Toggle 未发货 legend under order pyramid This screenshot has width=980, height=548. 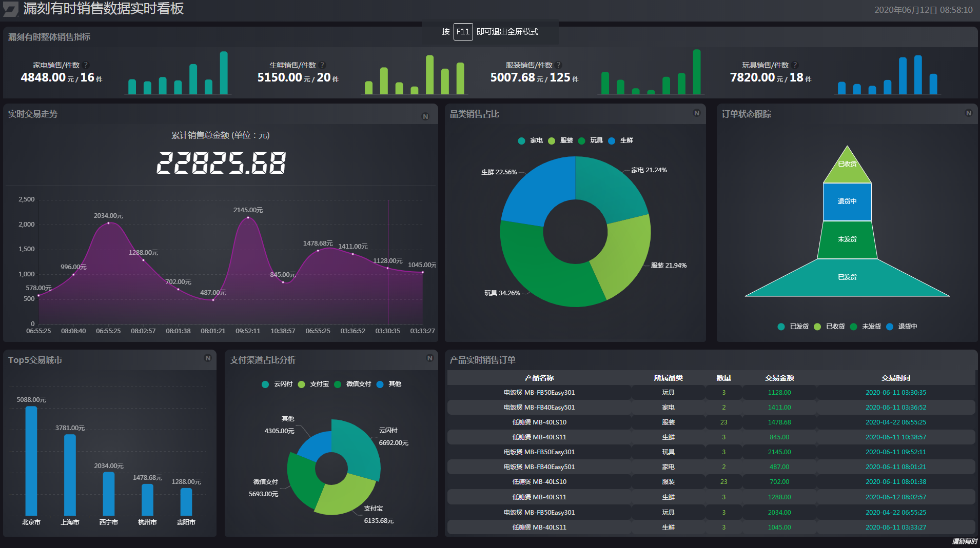(866, 327)
